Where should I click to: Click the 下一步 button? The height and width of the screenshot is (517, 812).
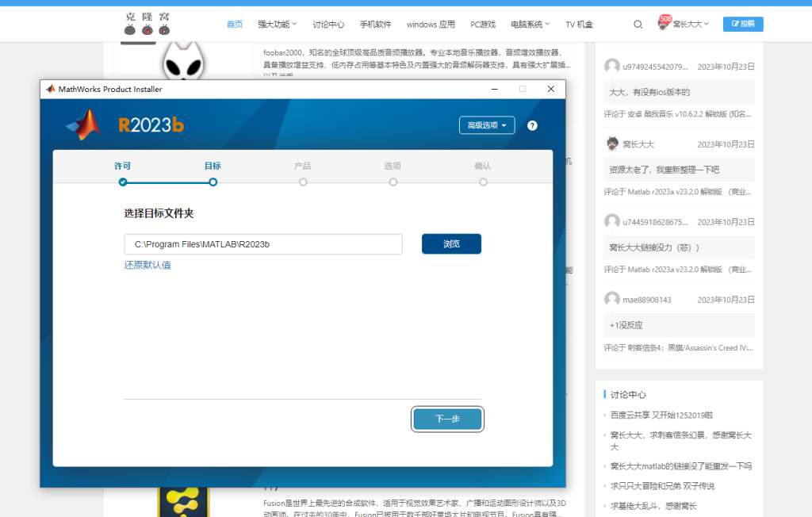coord(447,419)
